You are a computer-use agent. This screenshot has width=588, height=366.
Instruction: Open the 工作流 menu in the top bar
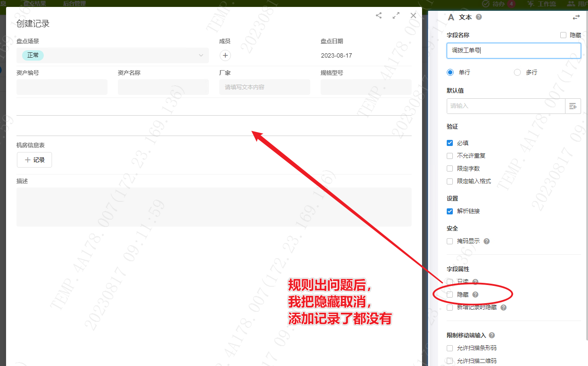tap(542, 3)
